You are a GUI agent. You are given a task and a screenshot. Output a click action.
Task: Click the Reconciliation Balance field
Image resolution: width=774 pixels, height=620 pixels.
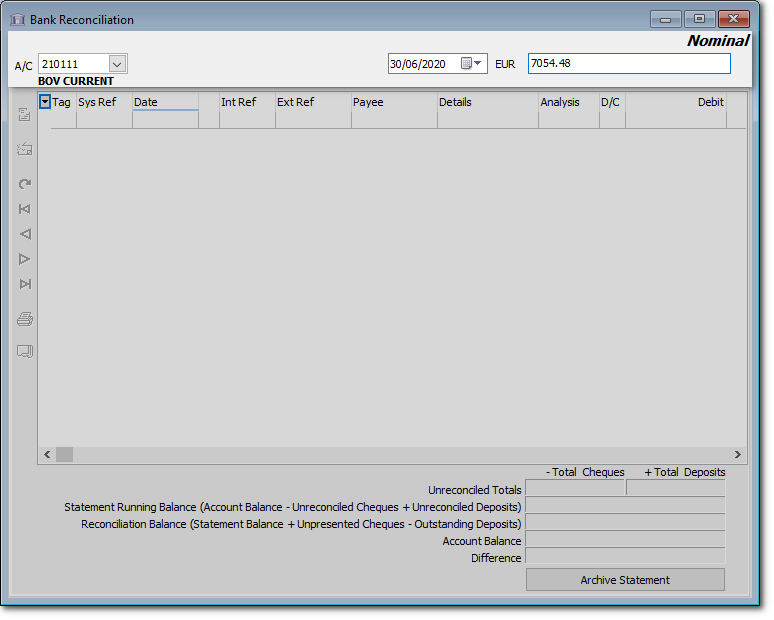625,523
